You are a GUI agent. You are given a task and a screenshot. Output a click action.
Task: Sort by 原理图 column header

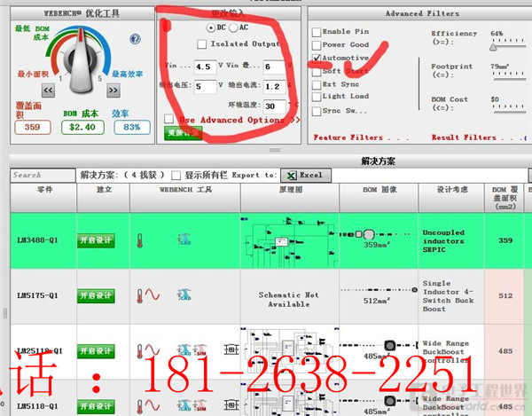[x=290, y=198]
